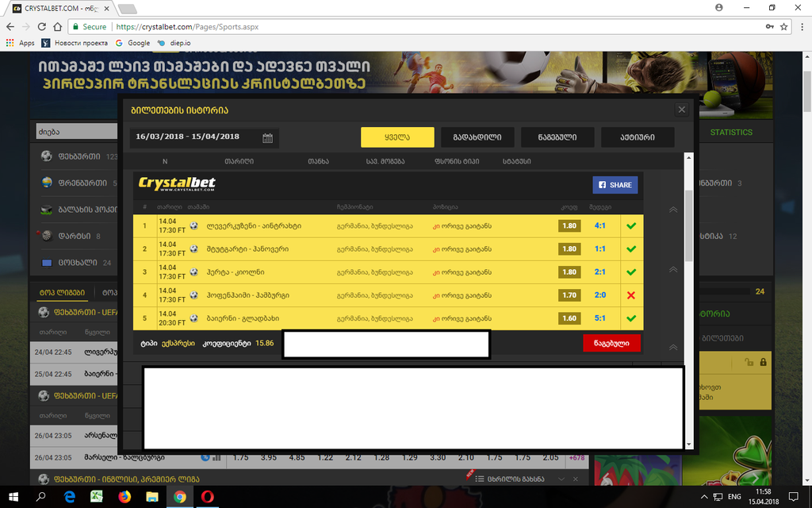Click the green checkmark on the 5:1 row
This screenshot has height=508, width=812.
tap(631, 318)
